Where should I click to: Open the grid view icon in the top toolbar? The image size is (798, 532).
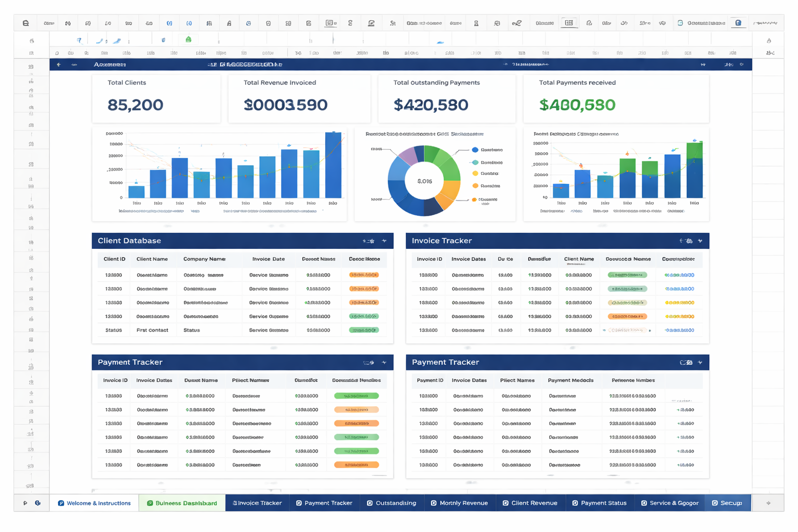(568, 22)
